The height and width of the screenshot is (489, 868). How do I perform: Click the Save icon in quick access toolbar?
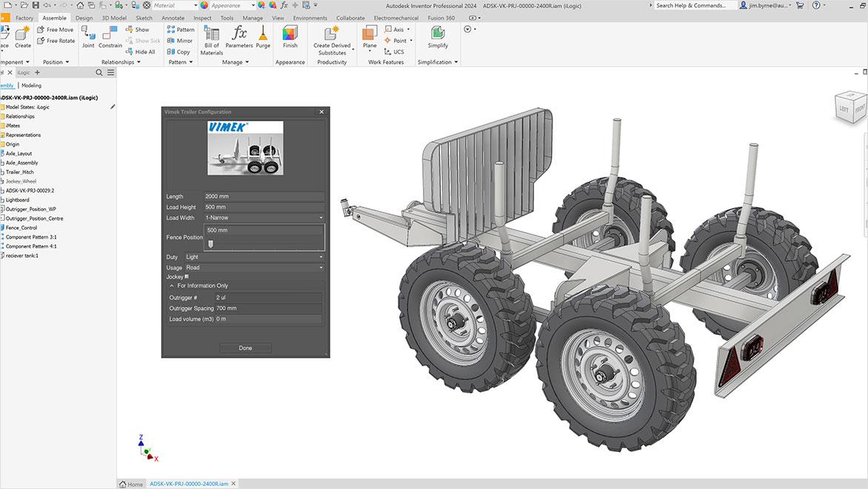pyautogui.click(x=36, y=5)
